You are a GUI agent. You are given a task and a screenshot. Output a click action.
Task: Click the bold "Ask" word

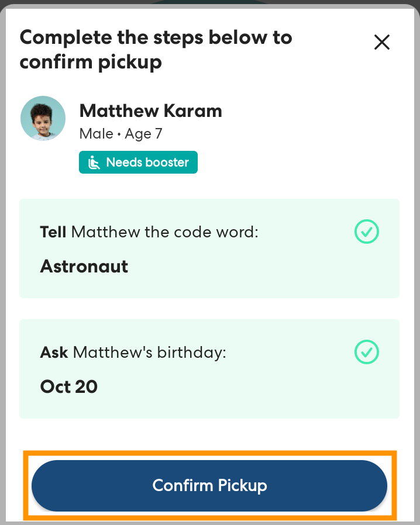tap(54, 352)
